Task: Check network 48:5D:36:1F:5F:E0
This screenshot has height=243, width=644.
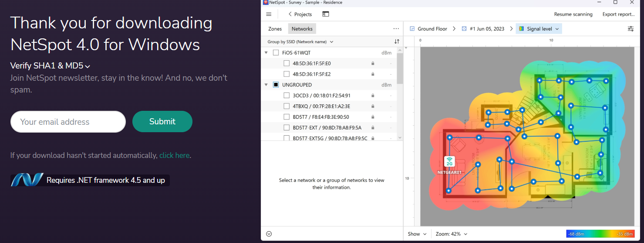Action: coord(287,63)
